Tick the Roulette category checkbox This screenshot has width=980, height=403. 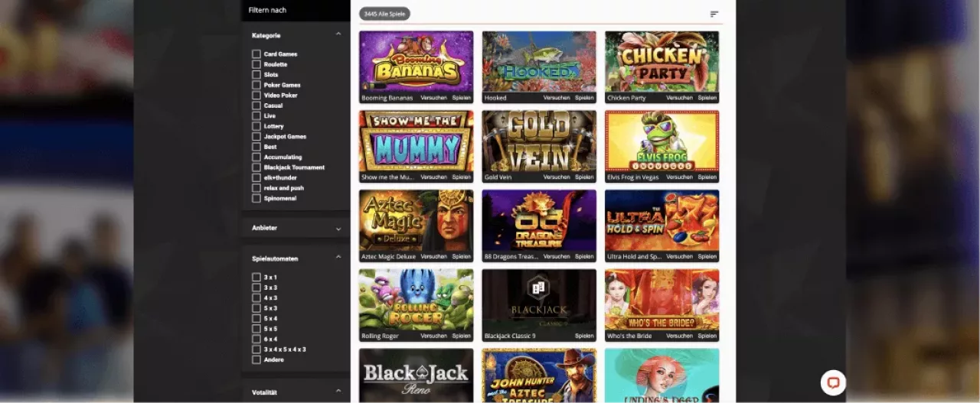pyautogui.click(x=256, y=64)
